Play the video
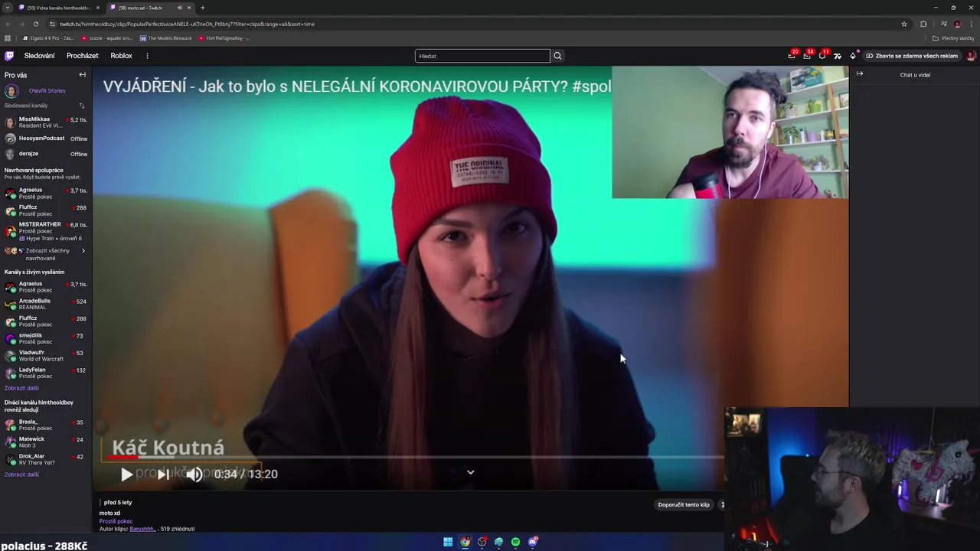 click(x=126, y=474)
